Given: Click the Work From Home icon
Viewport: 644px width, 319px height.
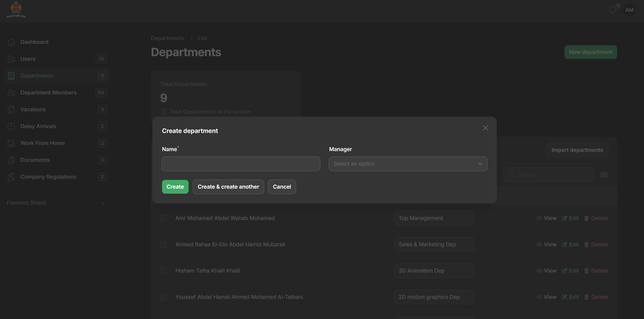Looking at the screenshot, I should 11,143.
